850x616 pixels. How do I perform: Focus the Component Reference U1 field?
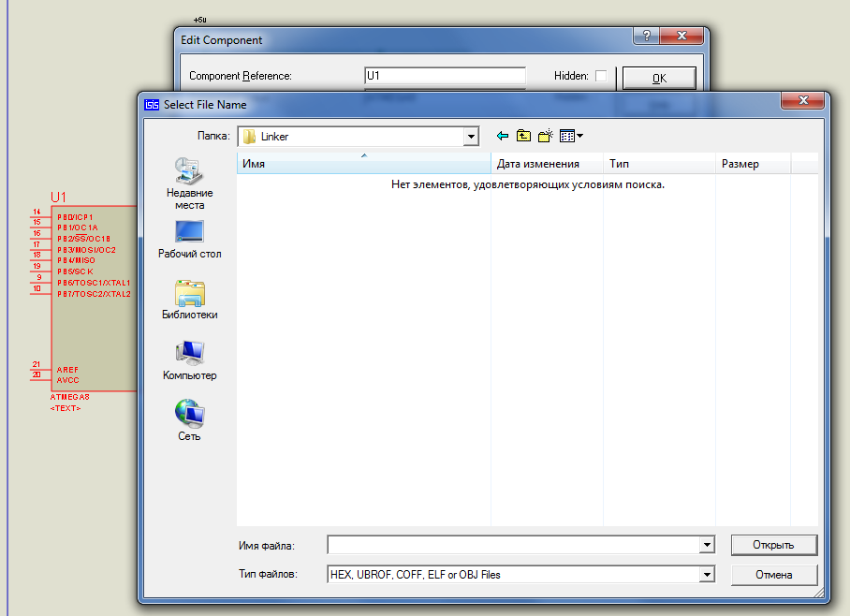(444, 76)
